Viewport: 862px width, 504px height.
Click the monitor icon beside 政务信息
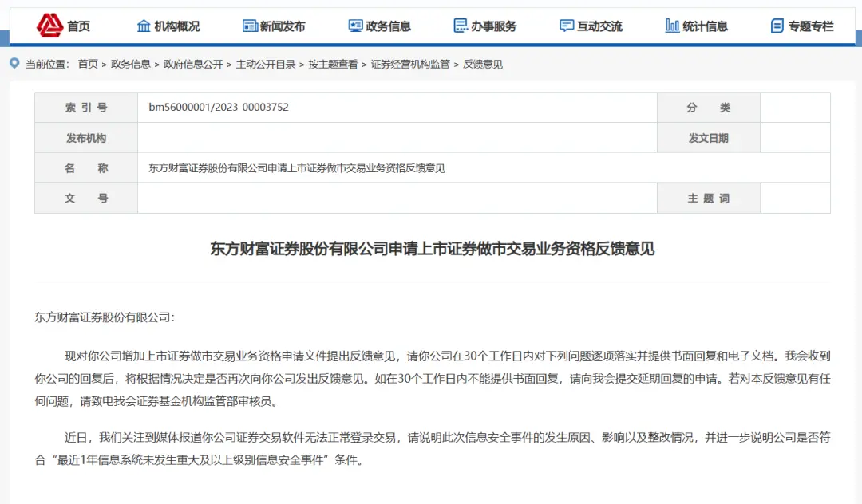tap(355, 26)
